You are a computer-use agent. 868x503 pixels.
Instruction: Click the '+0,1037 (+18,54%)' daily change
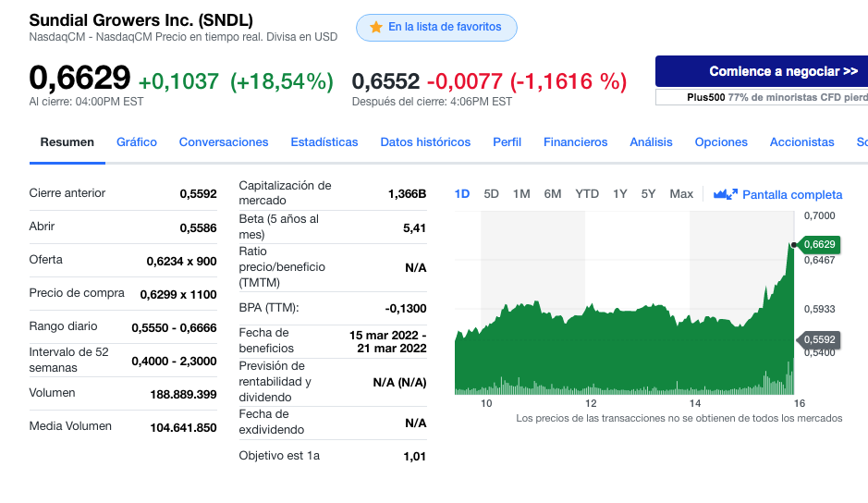pyautogui.click(x=236, y=81)
